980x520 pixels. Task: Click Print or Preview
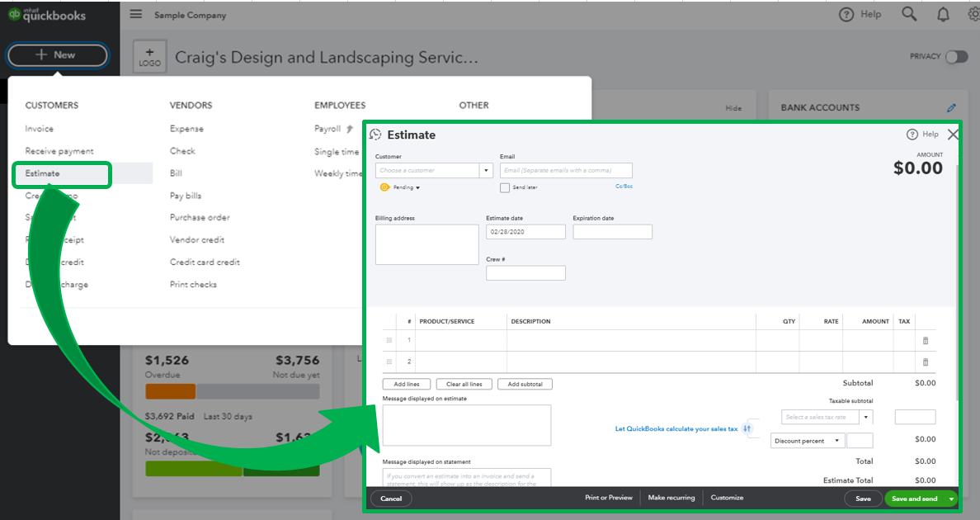(x=609, y=498)
